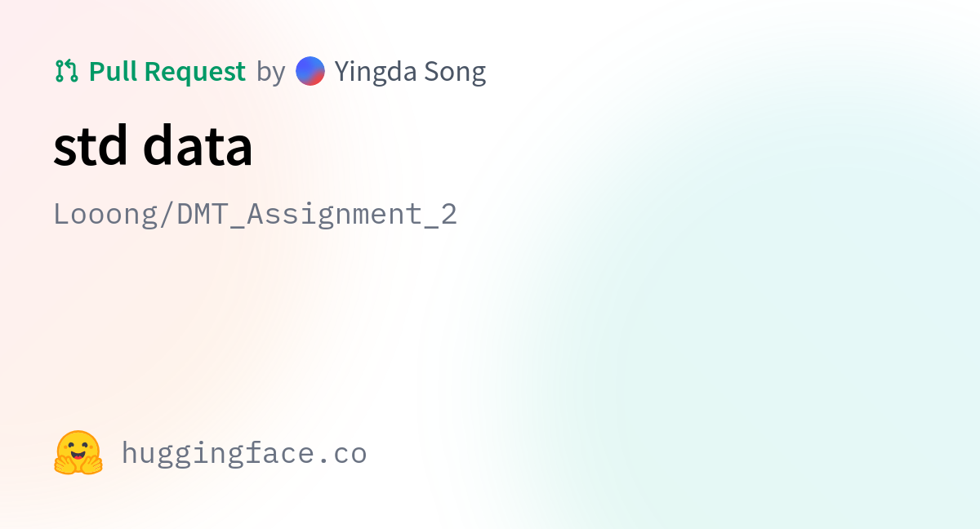The height and width of the screenshot is (529, 980).
Task: Click the green pull request branch icon
Action: coord(66,72)
